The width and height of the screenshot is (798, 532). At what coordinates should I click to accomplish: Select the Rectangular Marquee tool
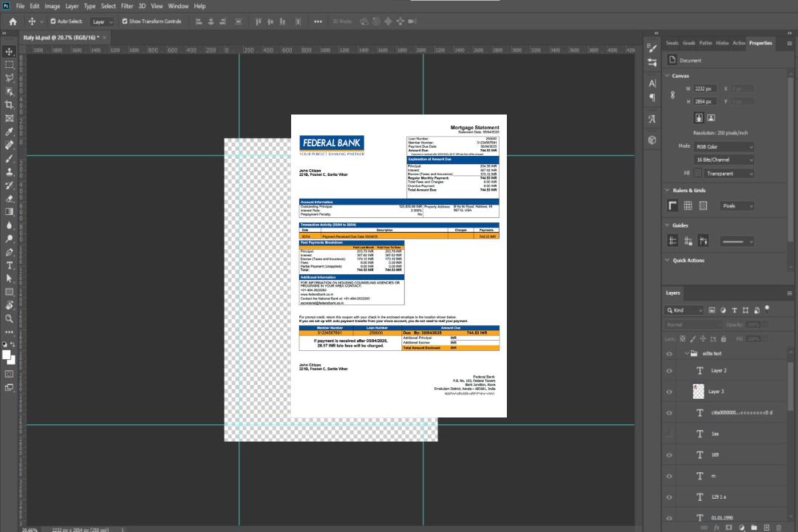[9, 65]
